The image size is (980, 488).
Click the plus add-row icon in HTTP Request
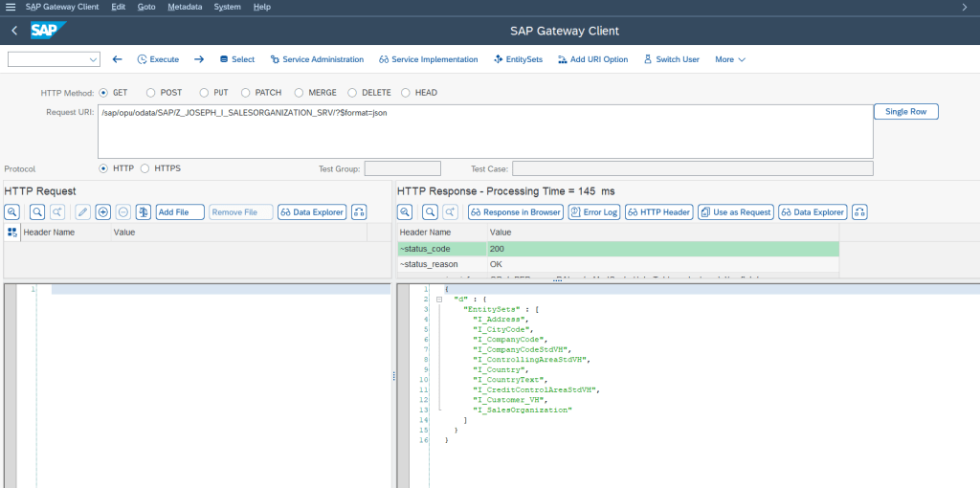pos(103,211)
